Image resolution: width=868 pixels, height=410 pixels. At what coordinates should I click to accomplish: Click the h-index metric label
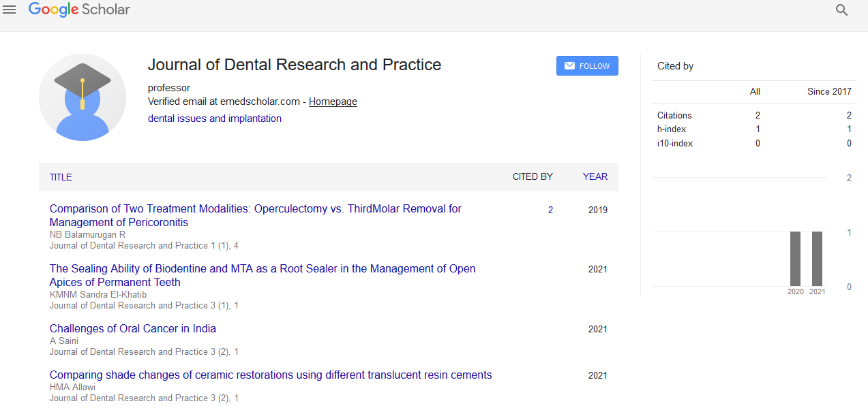(672, 129)
